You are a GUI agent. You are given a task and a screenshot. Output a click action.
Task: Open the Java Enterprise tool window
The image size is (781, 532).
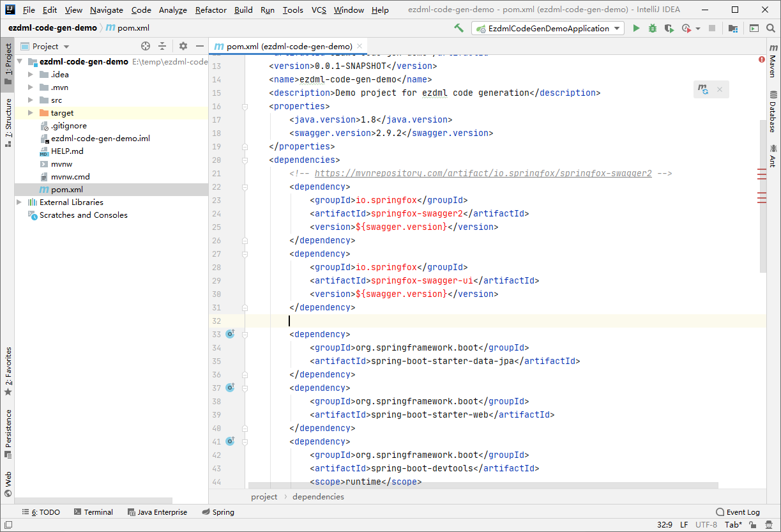[x=157, y=512]
